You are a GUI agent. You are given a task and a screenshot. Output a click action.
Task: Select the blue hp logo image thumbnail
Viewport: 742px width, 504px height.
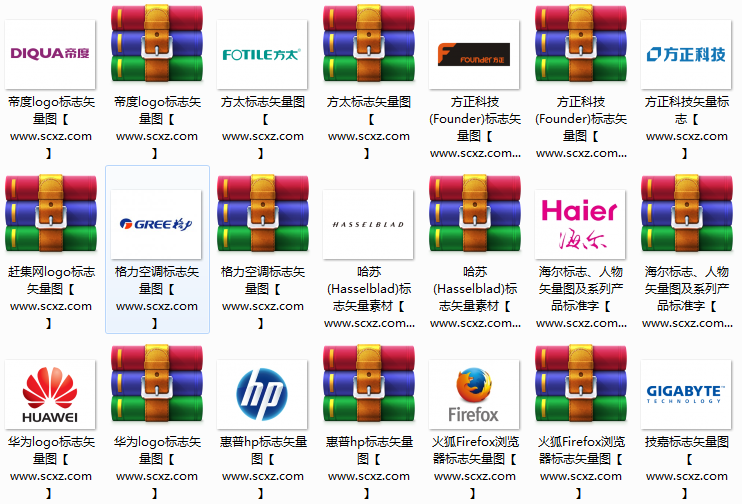tap(263, 394)
